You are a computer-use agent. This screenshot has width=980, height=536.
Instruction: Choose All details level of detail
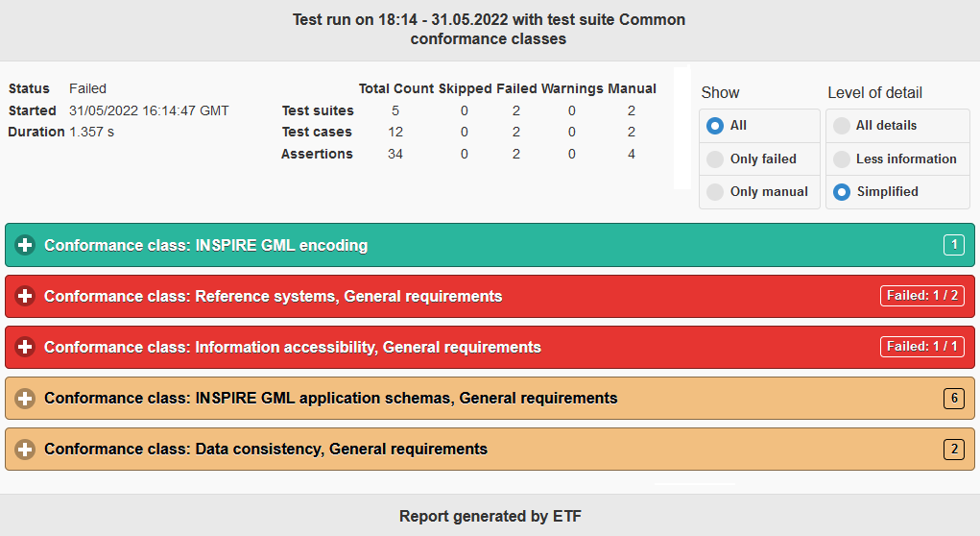coord(897,126)
